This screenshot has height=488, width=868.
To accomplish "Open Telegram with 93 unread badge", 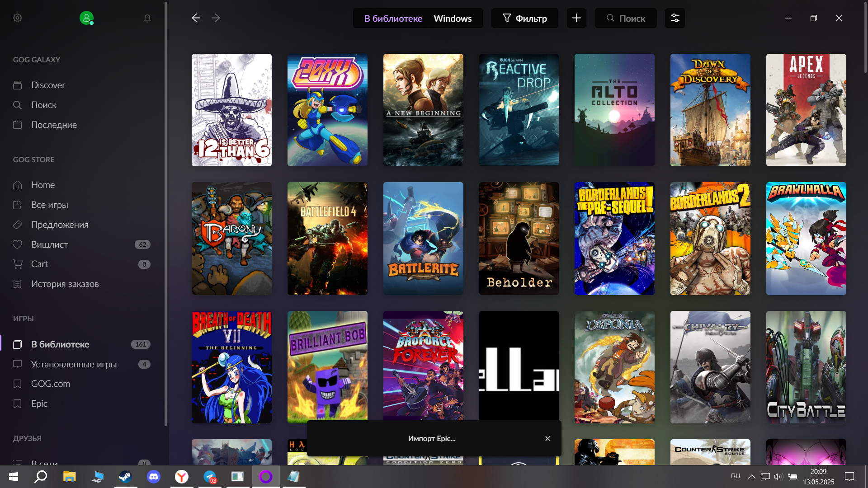I will pyautogui.click(x=210, y=477).
